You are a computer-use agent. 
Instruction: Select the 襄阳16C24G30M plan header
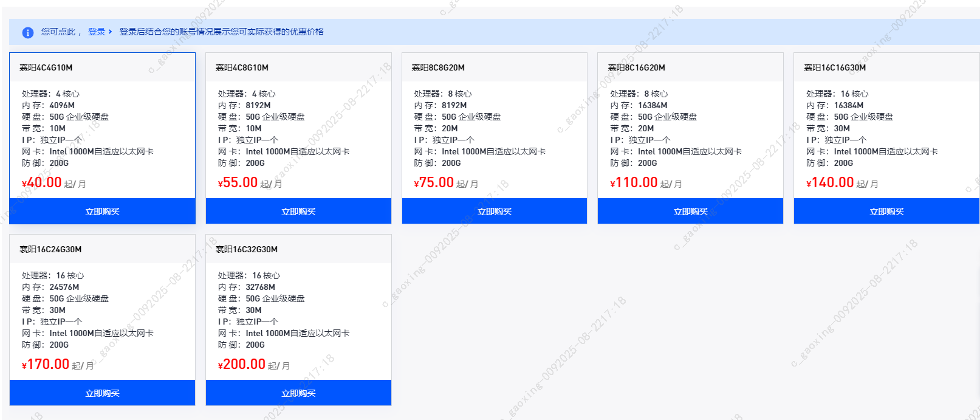click(x=50, y=249)
